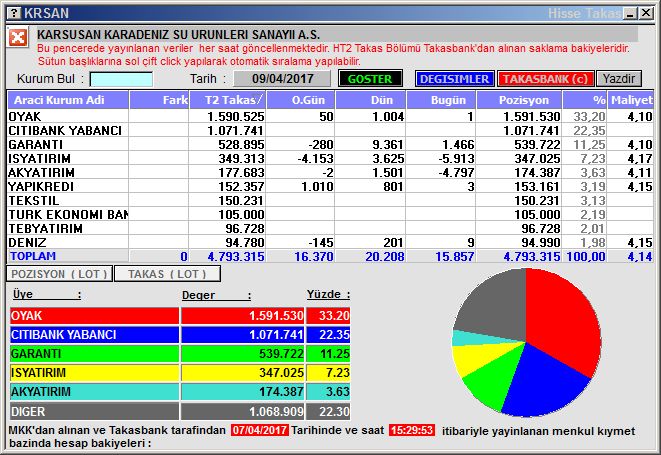Sort by the O.Gün column header

pyautogui.click(x=301, y=100)
